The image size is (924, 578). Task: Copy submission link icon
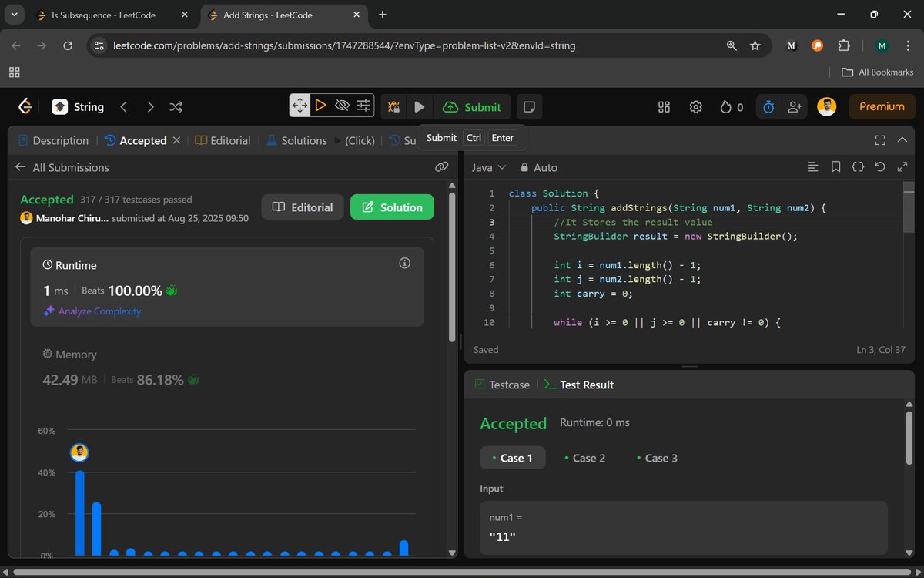[x=441, y=166]
